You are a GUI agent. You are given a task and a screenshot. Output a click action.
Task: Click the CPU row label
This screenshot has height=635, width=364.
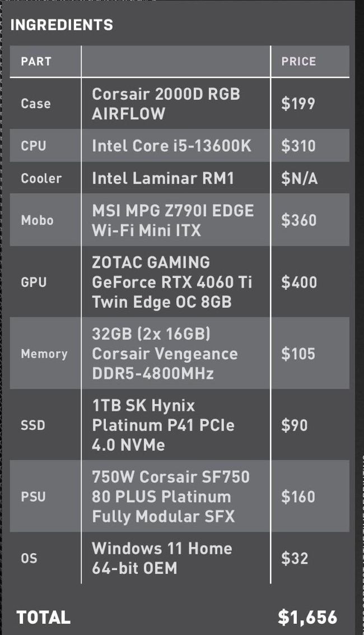tap(33, 146)
